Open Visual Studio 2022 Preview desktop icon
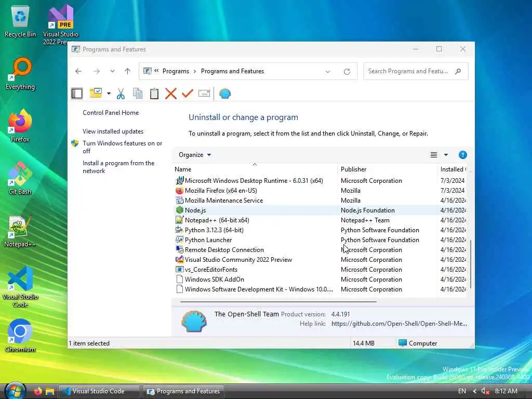This screenshot has width=532, height=399. [x=61, y=24]
